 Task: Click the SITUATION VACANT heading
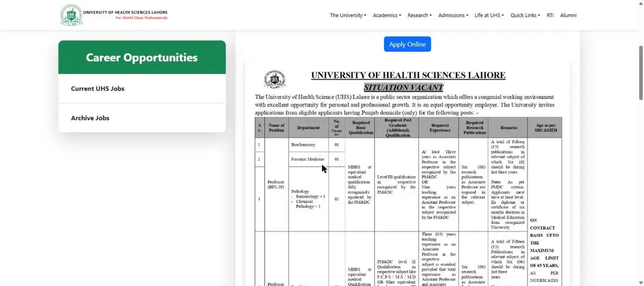point(403,87)
